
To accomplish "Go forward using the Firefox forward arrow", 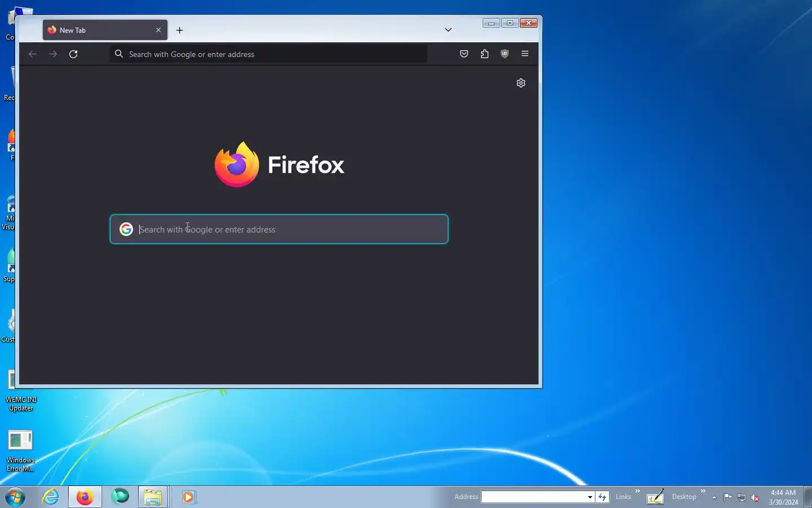I will click(x=53, y=54).
